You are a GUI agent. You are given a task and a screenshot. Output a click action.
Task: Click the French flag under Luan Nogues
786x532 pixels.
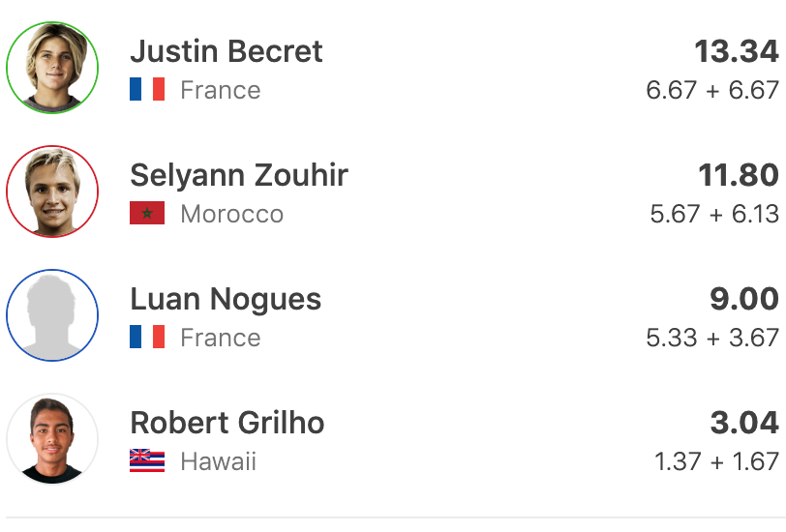tap(147, 338)
